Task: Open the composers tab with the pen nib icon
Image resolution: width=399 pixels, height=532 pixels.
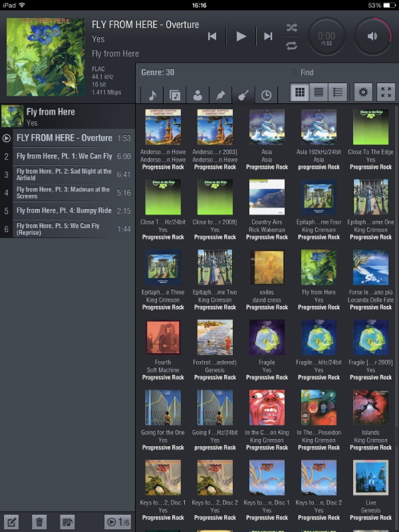Action: [x=221, y=95]
